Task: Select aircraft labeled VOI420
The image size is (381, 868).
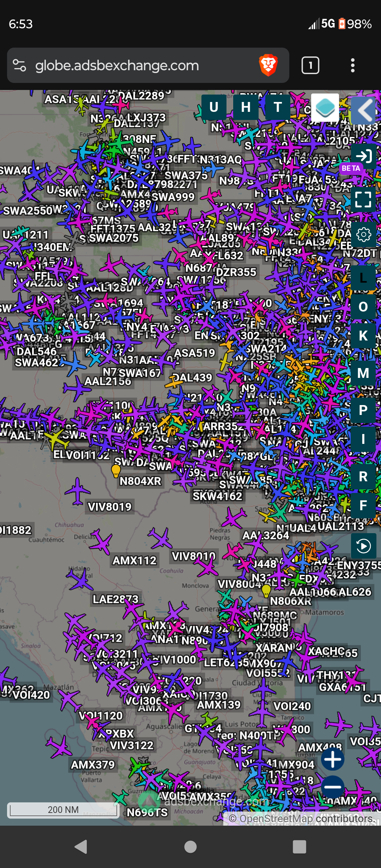Action: pyautogui.click(x=31, y=695)
